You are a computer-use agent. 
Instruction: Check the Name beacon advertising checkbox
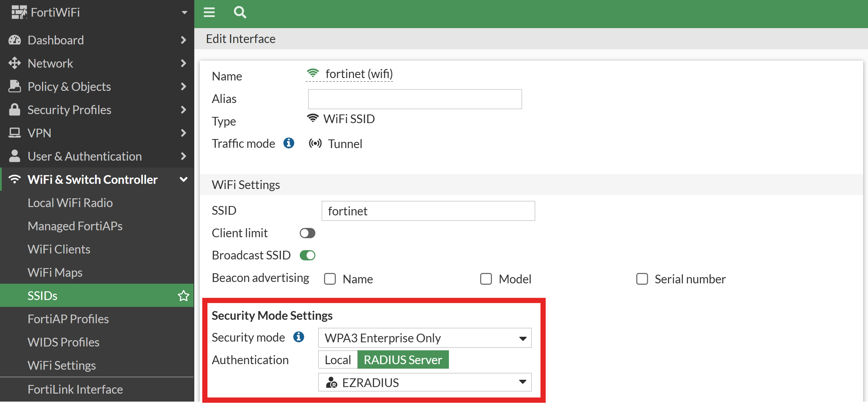pyautogui.click(x=330, y=278)
